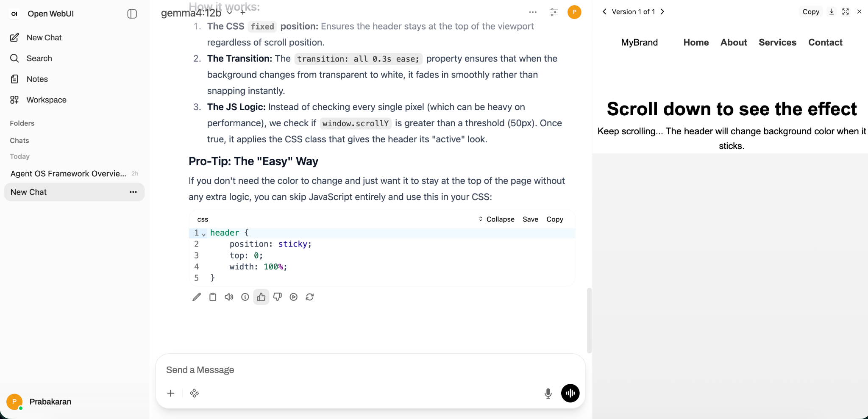Give the response a thumbs down
868x419 pixels.
tap(278, 297)
